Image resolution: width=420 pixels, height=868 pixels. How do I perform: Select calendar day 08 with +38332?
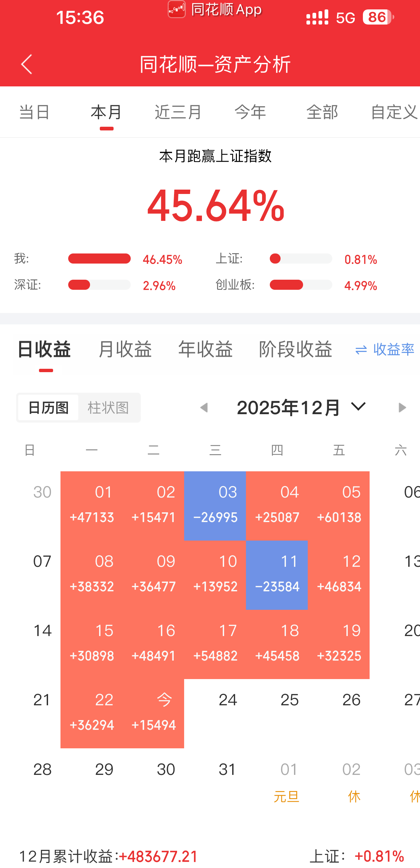click(x=92, y=575)
